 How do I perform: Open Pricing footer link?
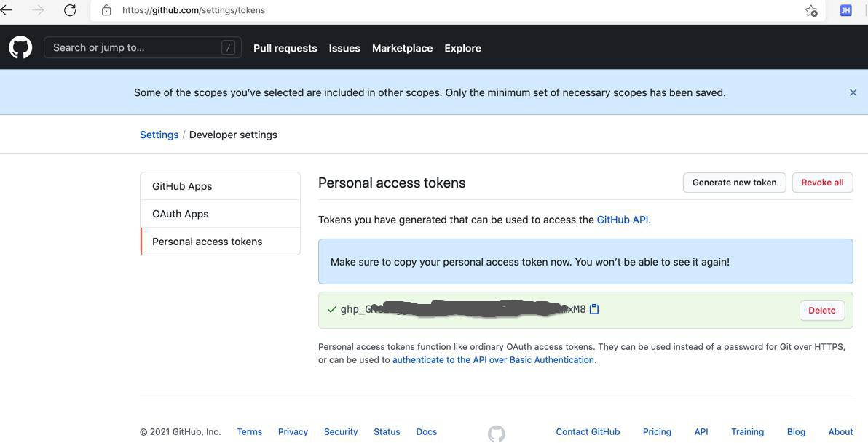[x=657, y=432]
